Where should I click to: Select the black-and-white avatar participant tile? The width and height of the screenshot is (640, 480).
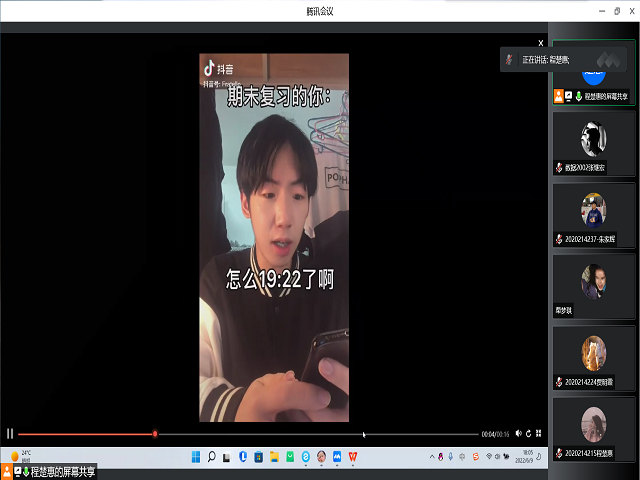[x=594, y=144]
